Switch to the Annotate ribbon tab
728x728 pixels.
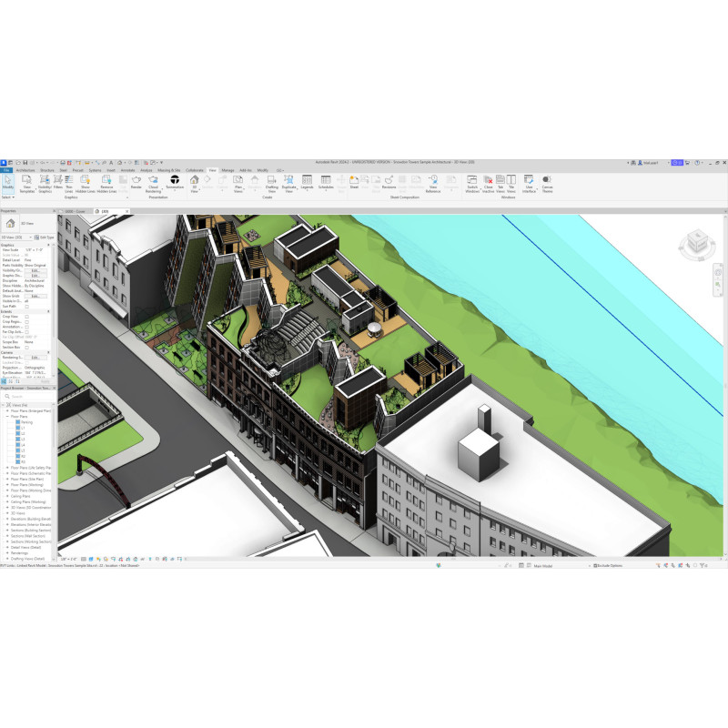coord(127,170)
